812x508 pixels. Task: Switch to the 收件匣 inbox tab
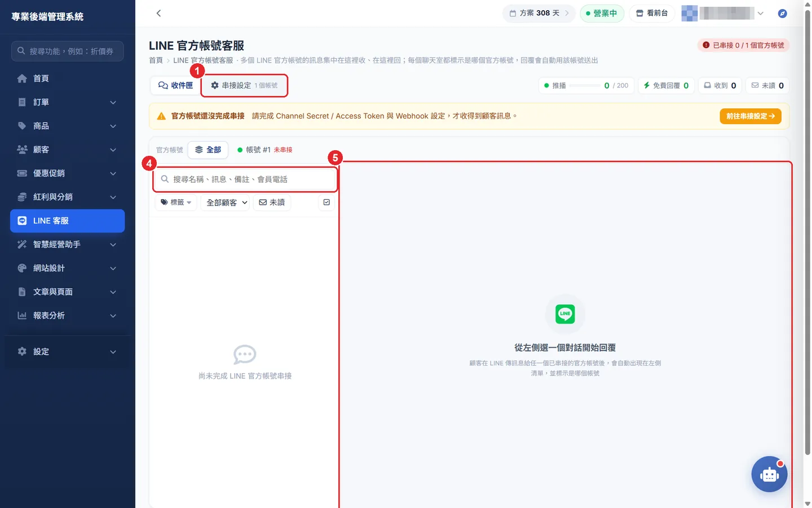(175, 85)
